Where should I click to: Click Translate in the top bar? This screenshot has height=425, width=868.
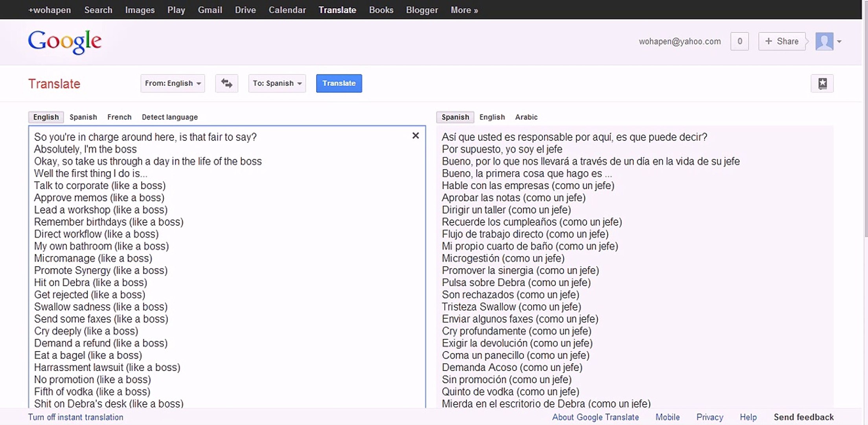337,10
